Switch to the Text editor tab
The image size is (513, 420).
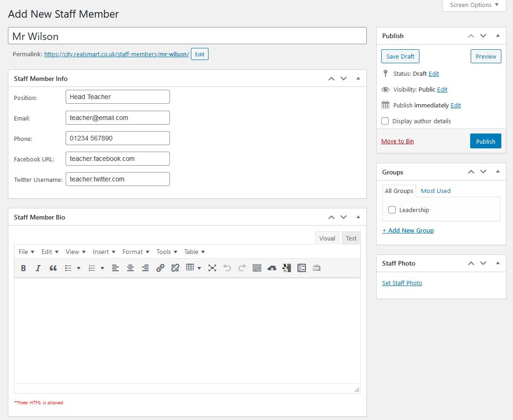pyautogui.click(x=351, y=238)
